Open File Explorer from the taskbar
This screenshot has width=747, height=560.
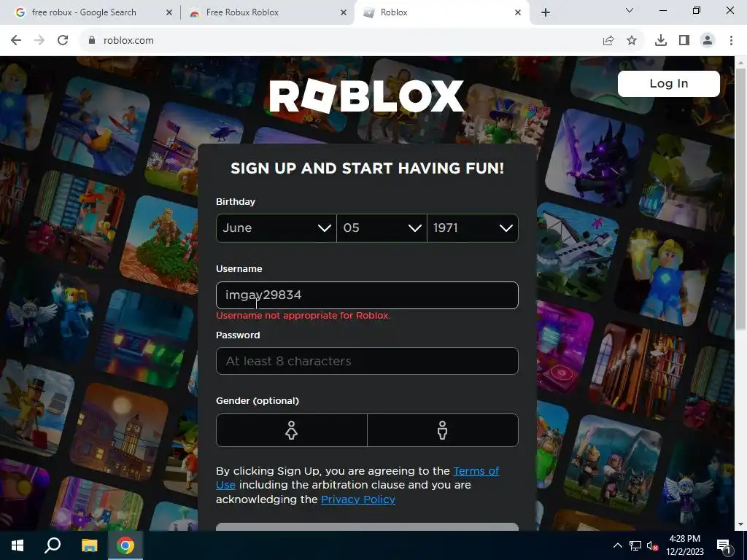89,545
